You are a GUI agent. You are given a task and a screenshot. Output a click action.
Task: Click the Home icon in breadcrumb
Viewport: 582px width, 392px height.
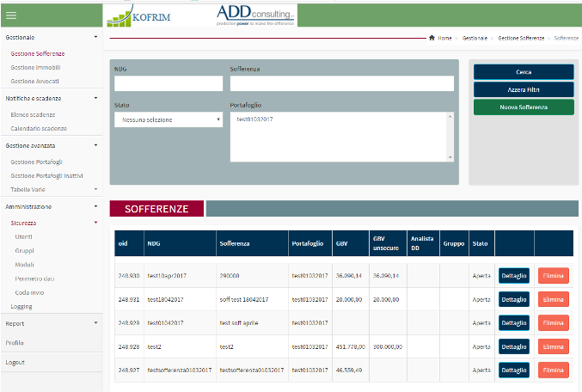[x=432, y=39]
